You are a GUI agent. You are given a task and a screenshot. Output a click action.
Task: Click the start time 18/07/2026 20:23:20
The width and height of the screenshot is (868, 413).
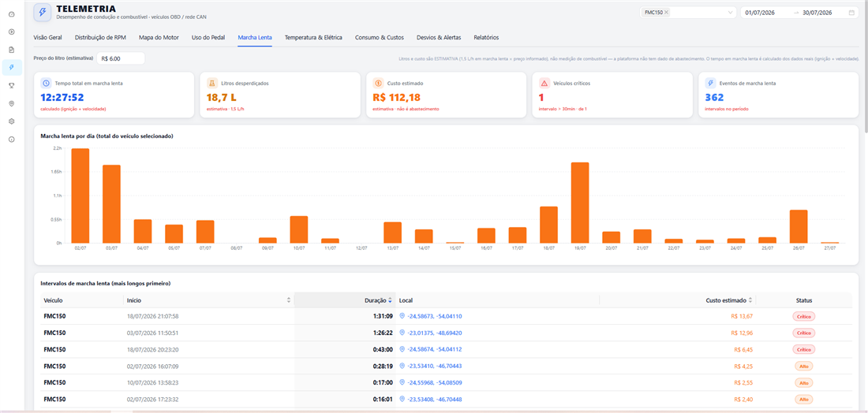(153, 349)
